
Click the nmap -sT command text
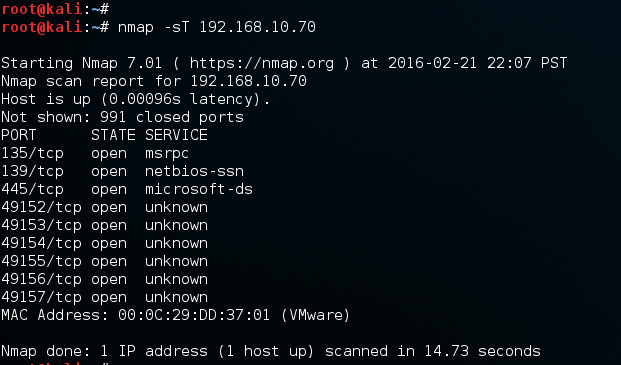pyautogui.click(x=154, y=27)
